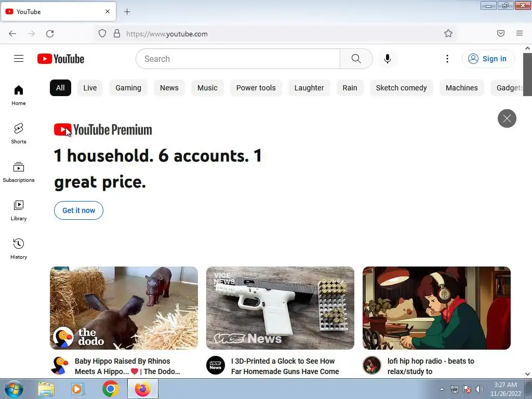Screen dimensions: 532x399
Task: Open History in the sidebar
Action: [x=19, y=249]
